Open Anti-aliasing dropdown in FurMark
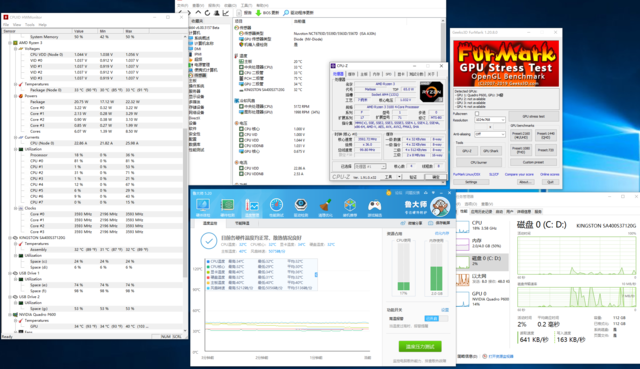The height and width of the screenshot is (369, 640). click(x=490, y=134)
